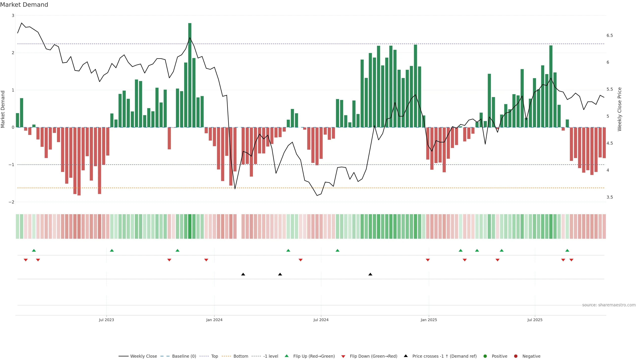Click red Flip Down triangle icon in legend
Viewport: 644px width, 362px height.
click(343, 356)
